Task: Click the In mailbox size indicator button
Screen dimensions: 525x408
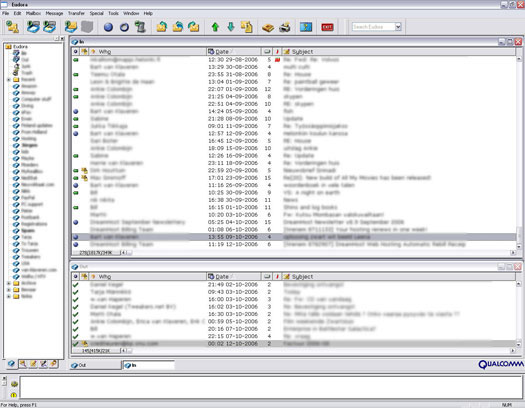Action: point(96,253)
